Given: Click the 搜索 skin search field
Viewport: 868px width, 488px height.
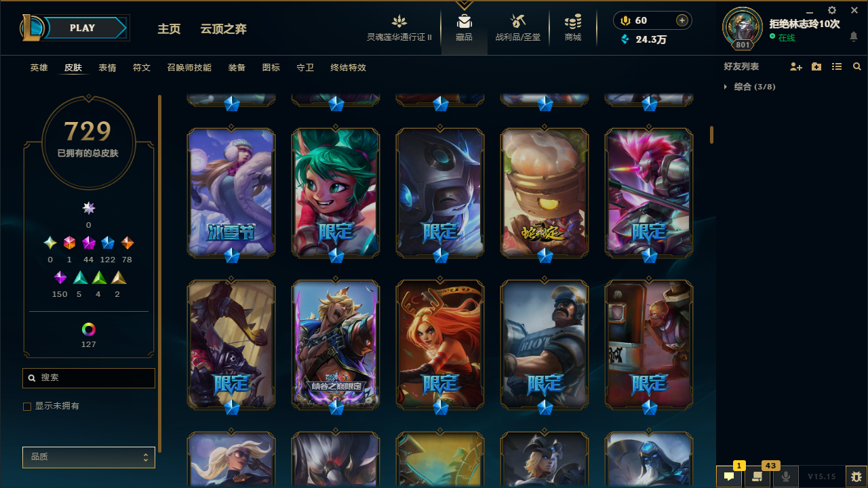Looking at the screenshot, I should click(x=89, y=378).
